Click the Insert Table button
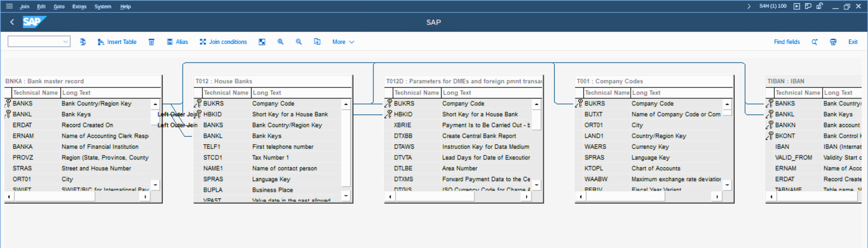Image resolution: width=868 pixels, height=248 pixels. [x=117, y=42]
